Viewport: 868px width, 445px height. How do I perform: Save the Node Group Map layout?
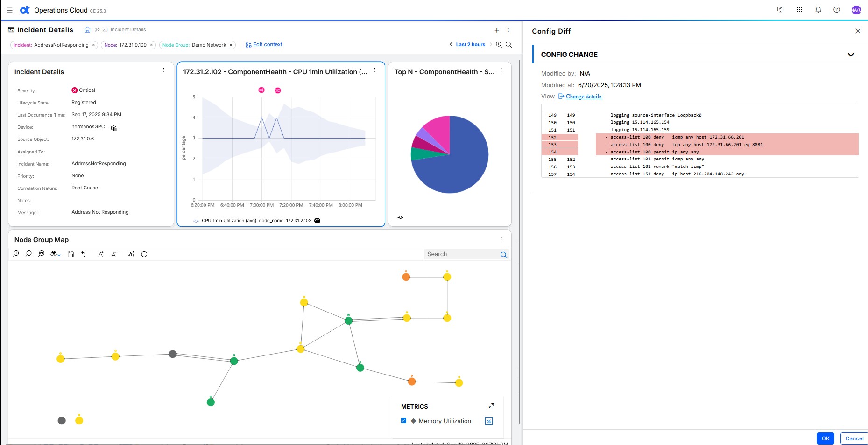coord(71,254)
